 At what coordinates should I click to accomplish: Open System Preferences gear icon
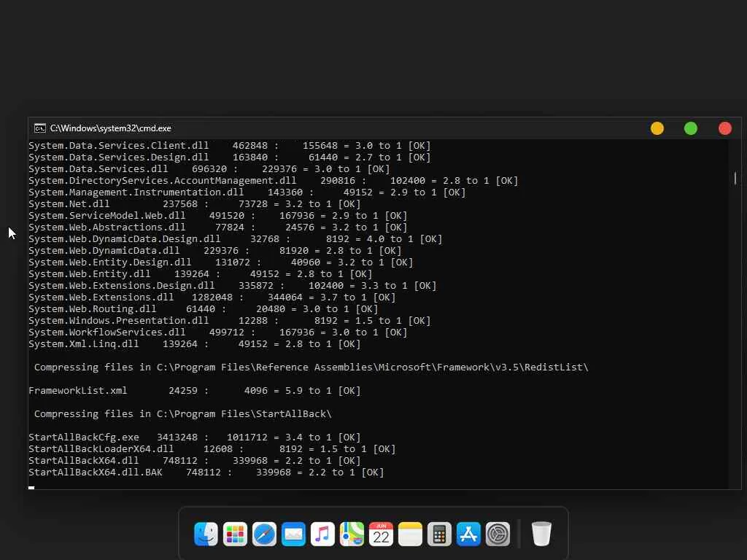(x=498, y=534)
